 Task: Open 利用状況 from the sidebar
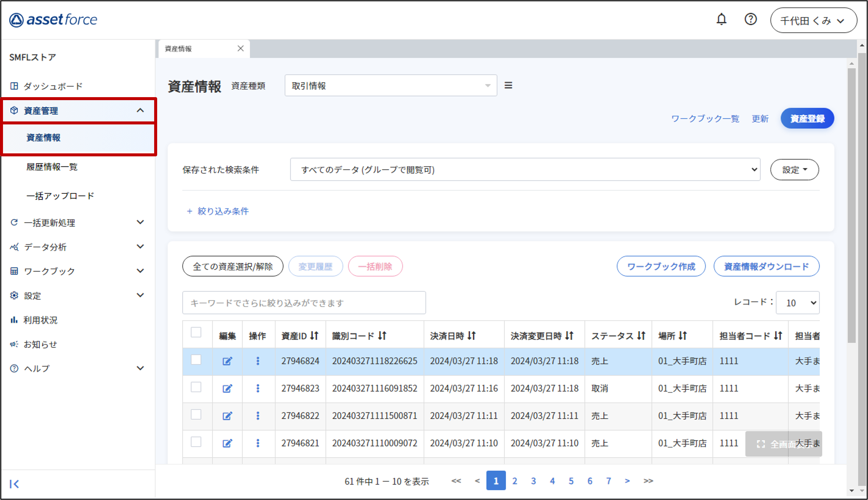(41, 320)
